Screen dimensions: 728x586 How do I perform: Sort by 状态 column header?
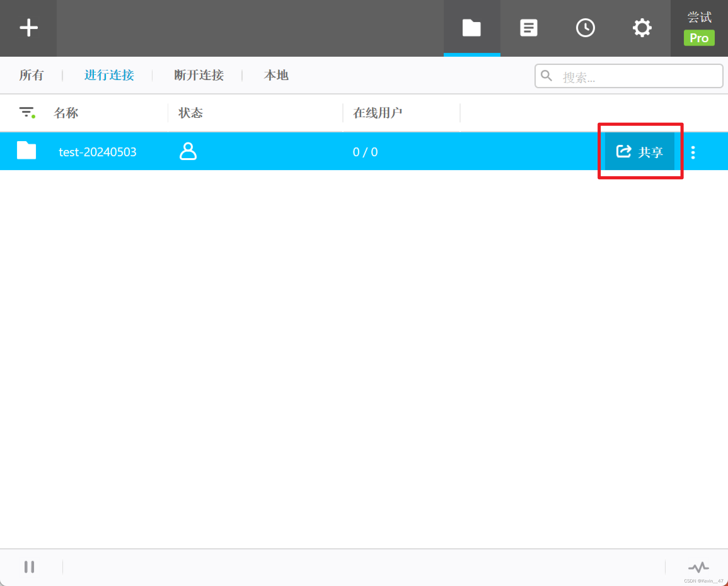[190, 113]
